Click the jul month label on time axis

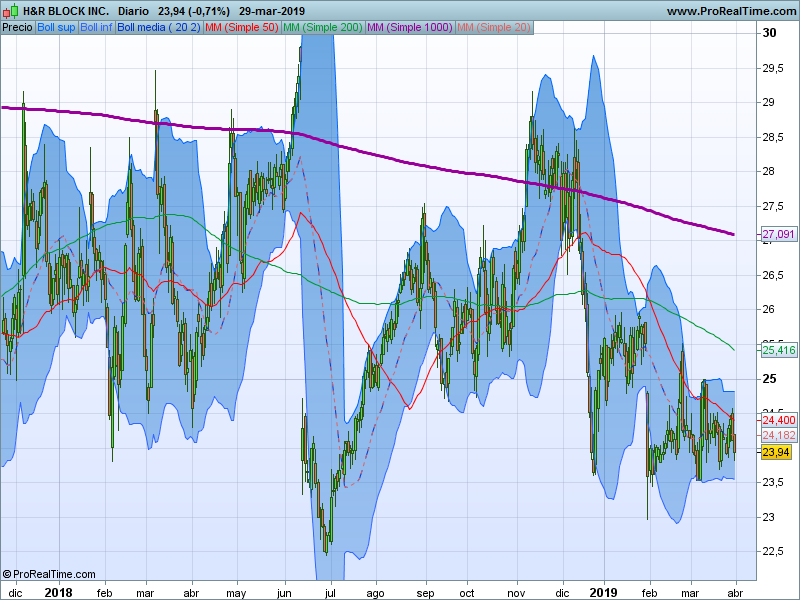point(330,593)
